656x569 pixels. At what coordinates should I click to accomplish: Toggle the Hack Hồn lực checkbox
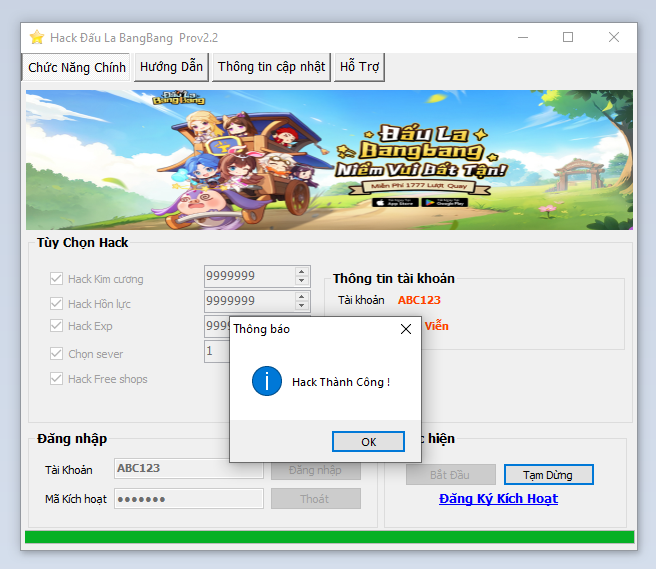pyautogui.click(x=56, y=303)
